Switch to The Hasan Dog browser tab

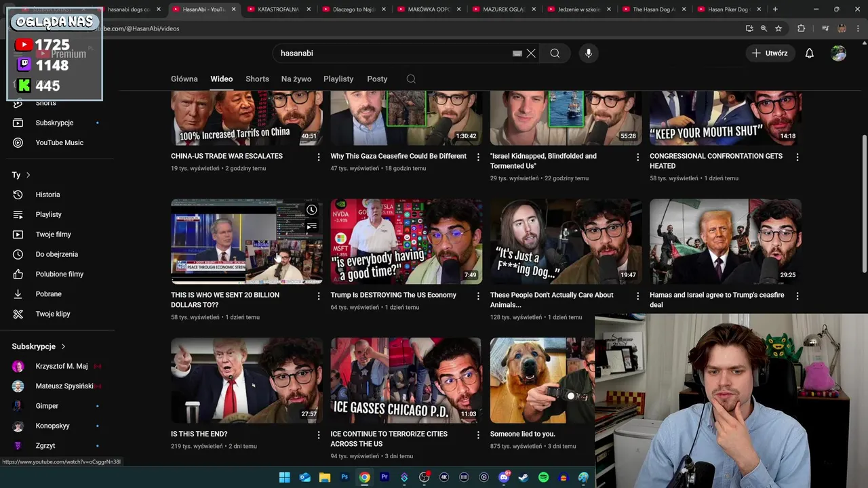pyautogui.click(x=653, y=9)
